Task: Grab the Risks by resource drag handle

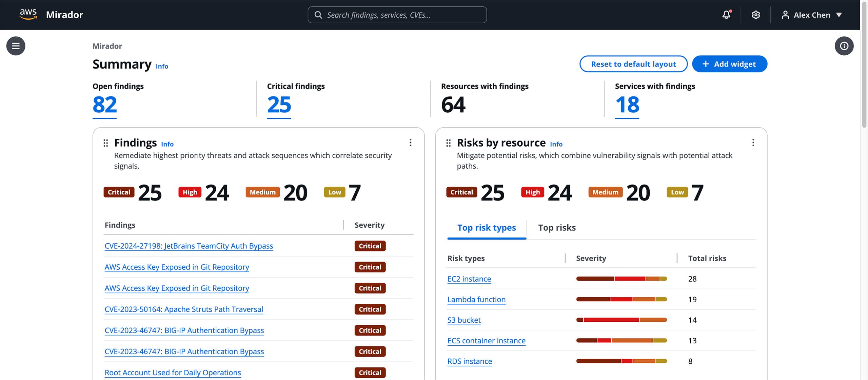Action: click(448, 142)
